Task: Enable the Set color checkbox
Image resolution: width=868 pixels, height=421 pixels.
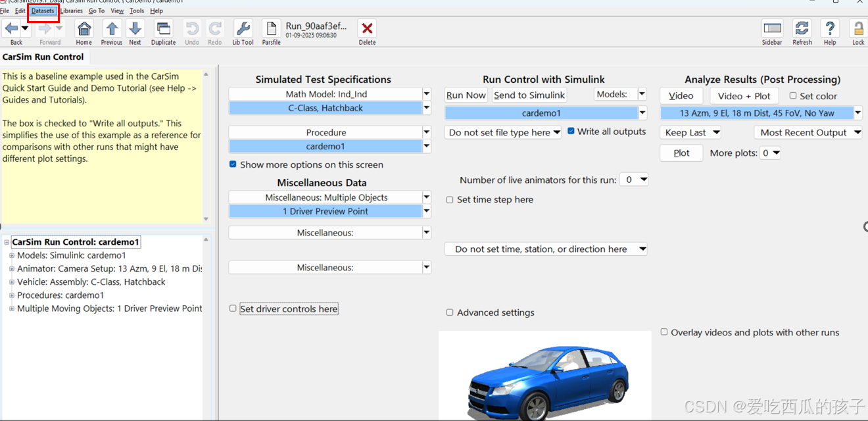Action: pos(793,95)
